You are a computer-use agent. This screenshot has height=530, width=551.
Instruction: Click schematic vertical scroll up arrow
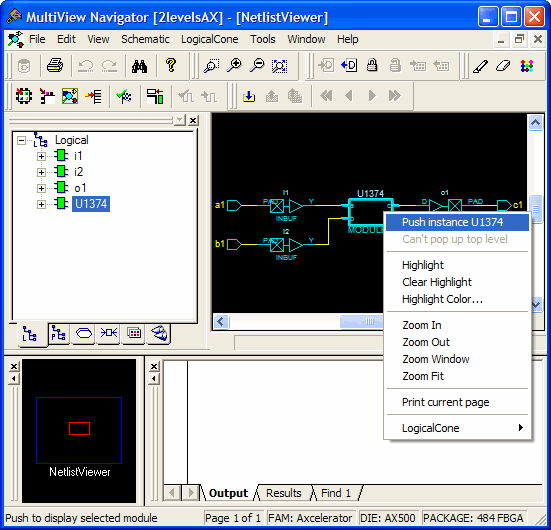535,123
